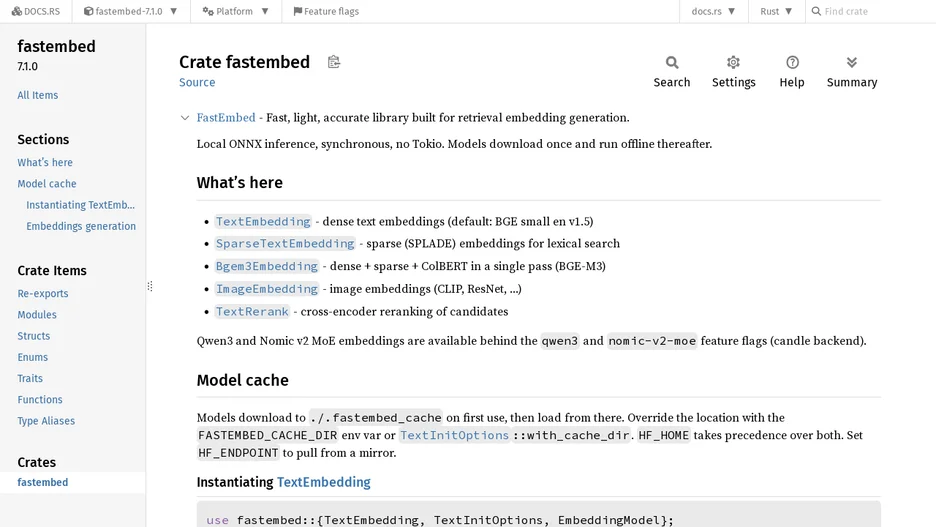Viewport: 936px width, 527px height.
Task: Collapse the top documentation chevron toggle
Action: [x=185, y=118]
